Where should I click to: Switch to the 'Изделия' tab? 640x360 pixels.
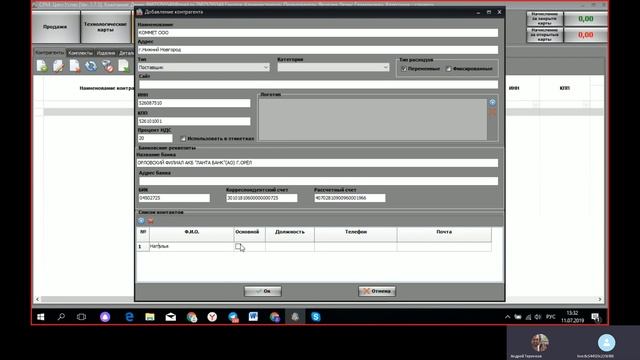pos(106,53)
